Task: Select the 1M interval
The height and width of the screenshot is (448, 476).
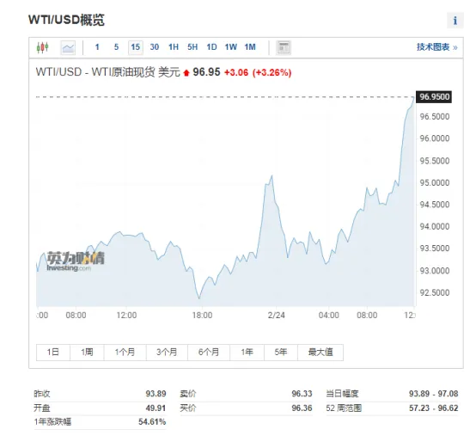Action: [250, 47]
